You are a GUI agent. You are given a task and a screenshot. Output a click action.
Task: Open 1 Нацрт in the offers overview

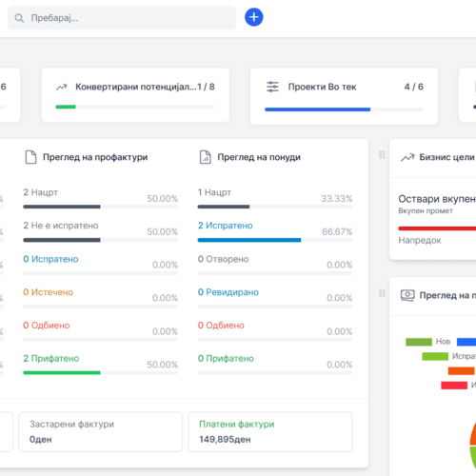[214, 192]
